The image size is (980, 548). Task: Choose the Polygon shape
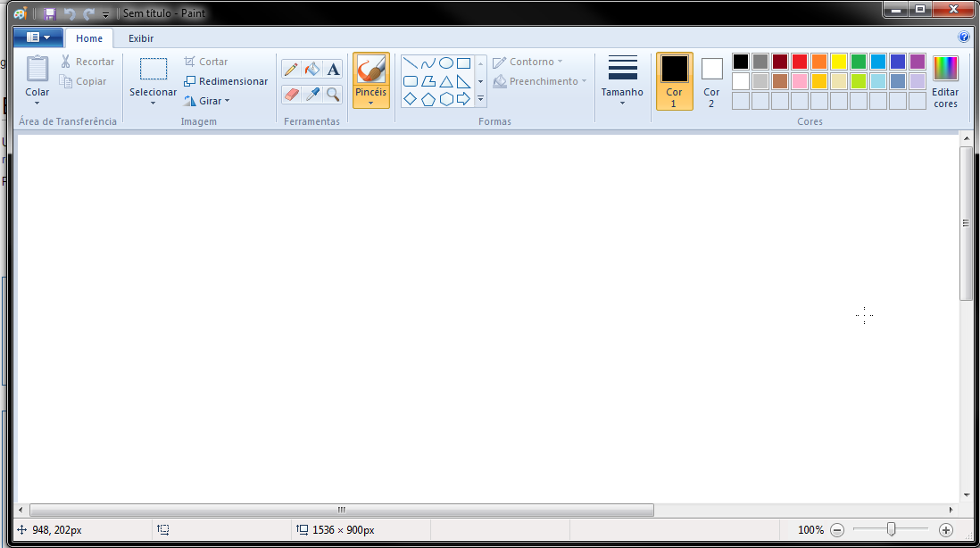tap(428, 81)
